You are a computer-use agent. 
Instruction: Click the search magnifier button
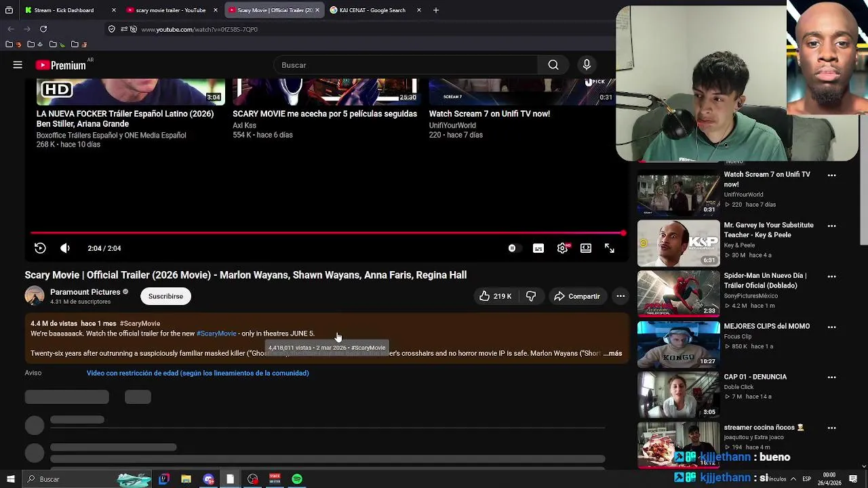coord(553,65)
